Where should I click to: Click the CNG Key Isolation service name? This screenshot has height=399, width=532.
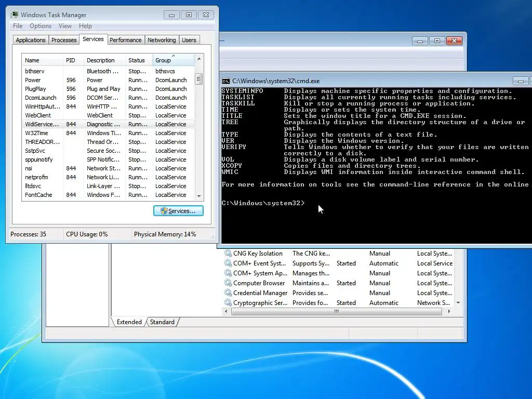(258, 254)
